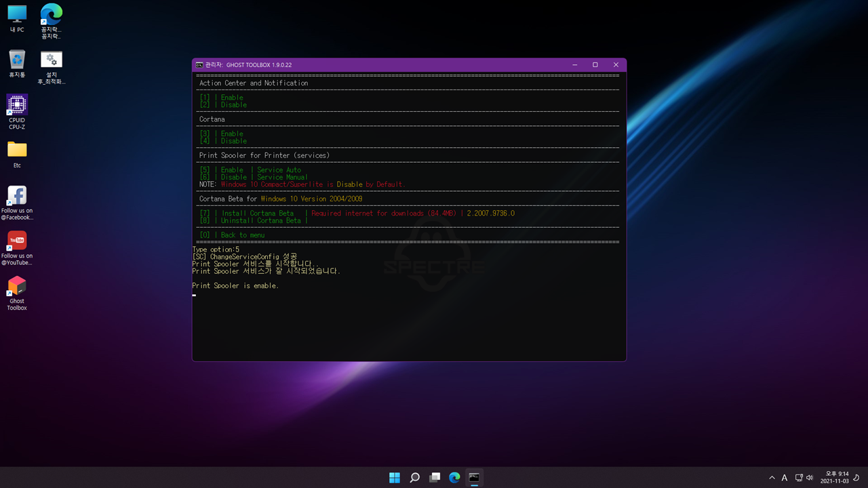This screenshot has height=488, width=868.
Task: Open the volume speaker tray icon
Action: (x=810, y=478)
